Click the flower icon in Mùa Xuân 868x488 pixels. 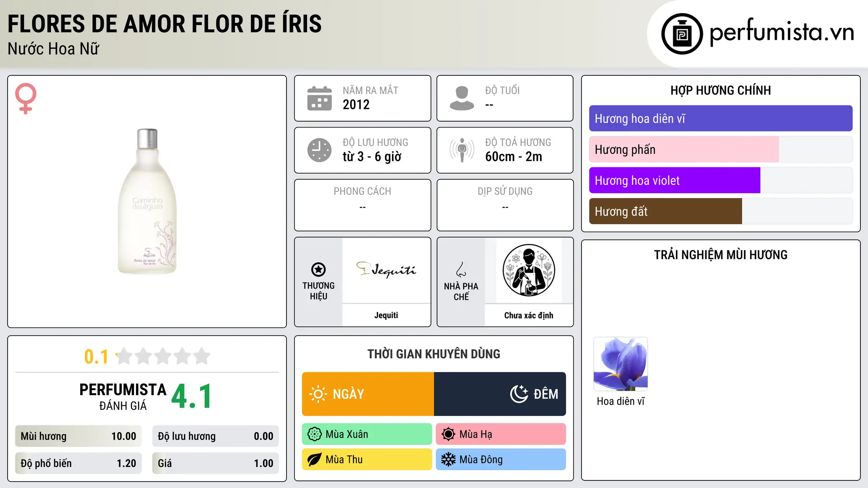coord(314,434)
